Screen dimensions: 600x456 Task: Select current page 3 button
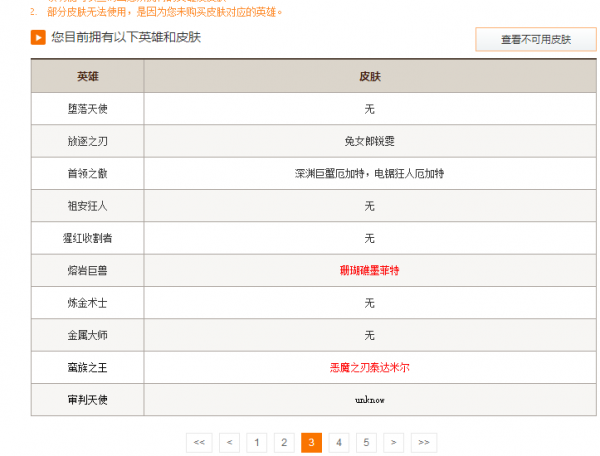point(311,443)
